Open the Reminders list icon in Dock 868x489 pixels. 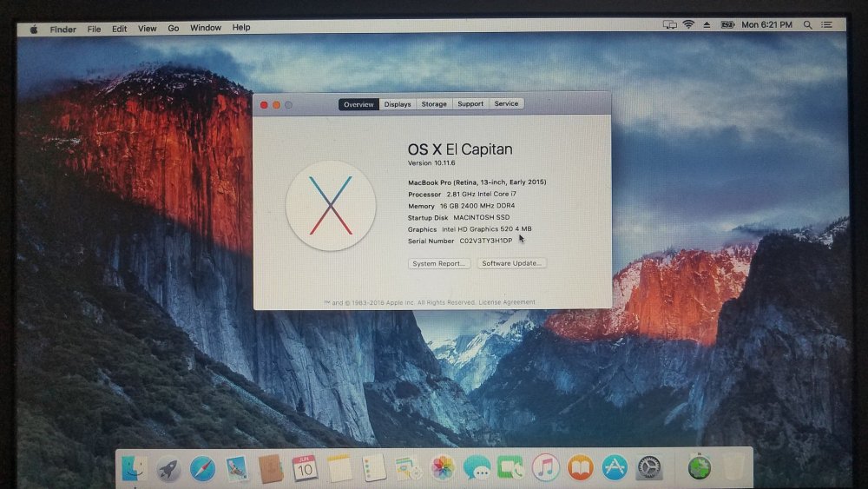(374, 468)
